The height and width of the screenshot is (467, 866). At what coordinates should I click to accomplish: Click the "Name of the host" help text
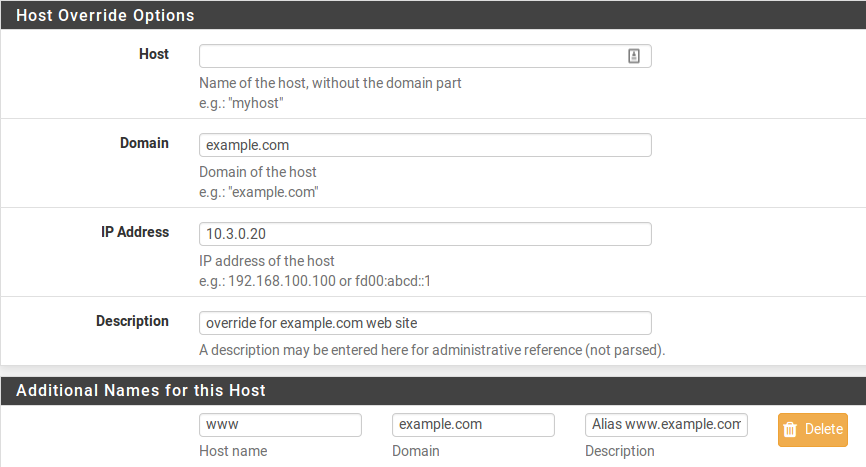pyautogui.click(x=330, y=83)
